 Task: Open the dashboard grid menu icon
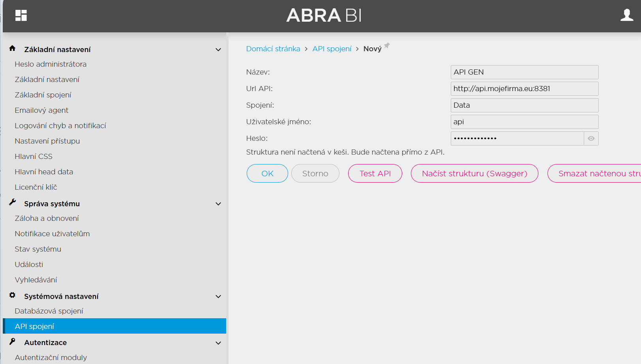tap(21, 15)
